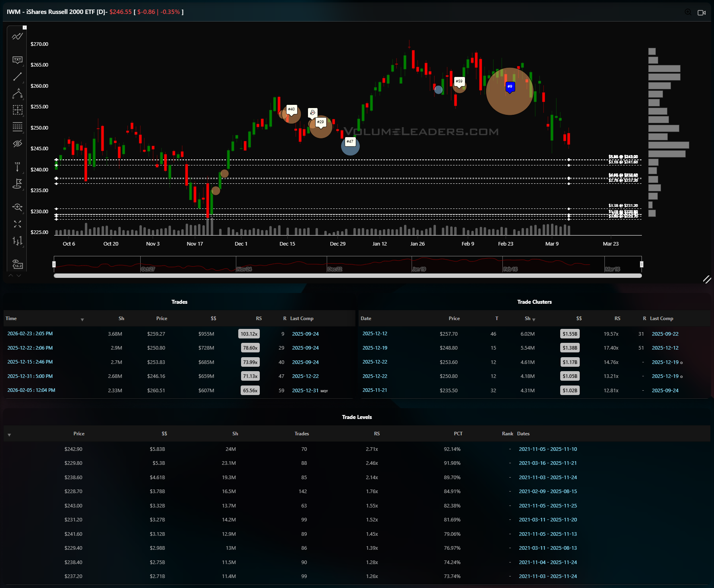Click the chart resize handle icon
The height and width of the screenshot is (588, 714).
coord(707,279)
